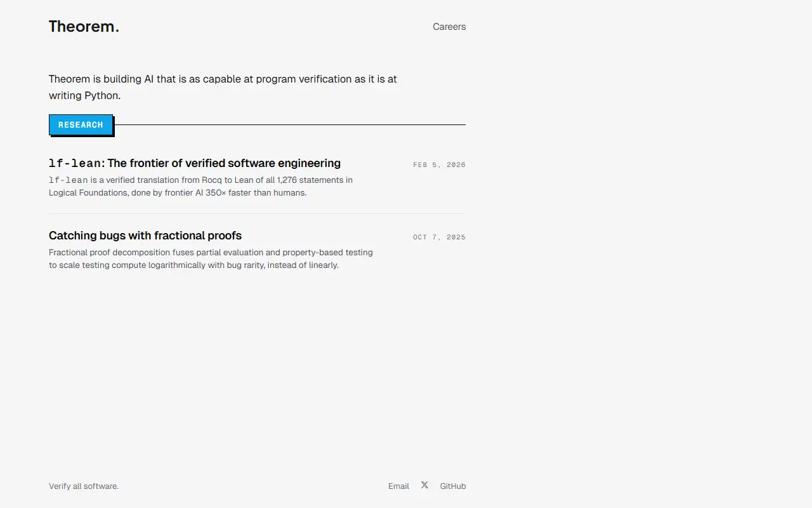Click the fractional proof decomposition summary text

[211, 258]
